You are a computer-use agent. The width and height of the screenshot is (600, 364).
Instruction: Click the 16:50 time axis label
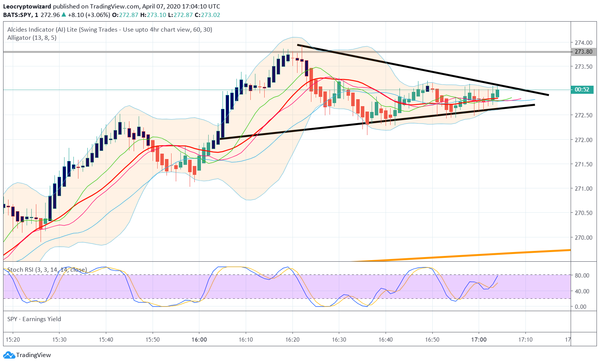[432, 340]
